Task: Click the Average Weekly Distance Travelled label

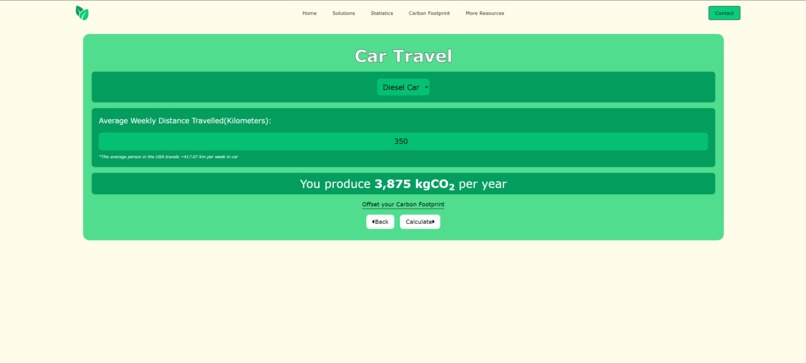Action: [185, 121]
